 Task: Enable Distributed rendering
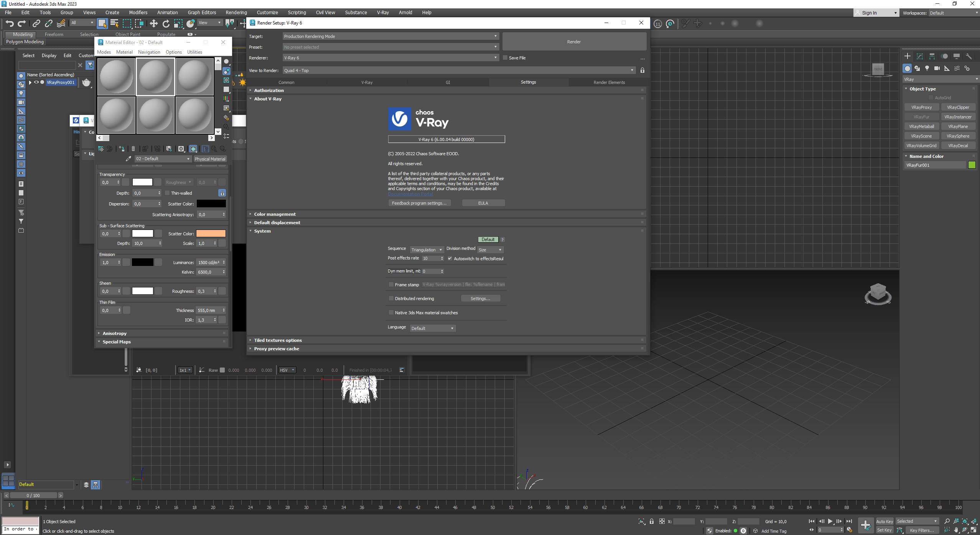(391, 298)
